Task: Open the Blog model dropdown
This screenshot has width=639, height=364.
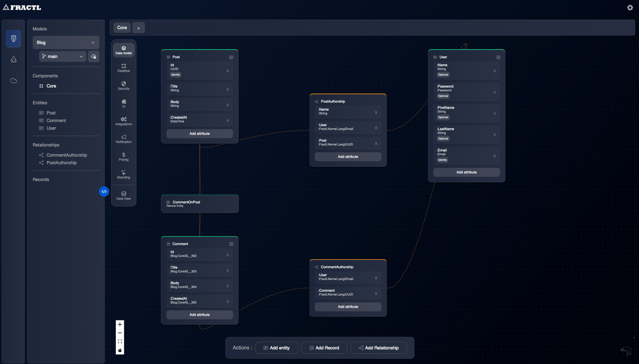Action: [66, 42]
